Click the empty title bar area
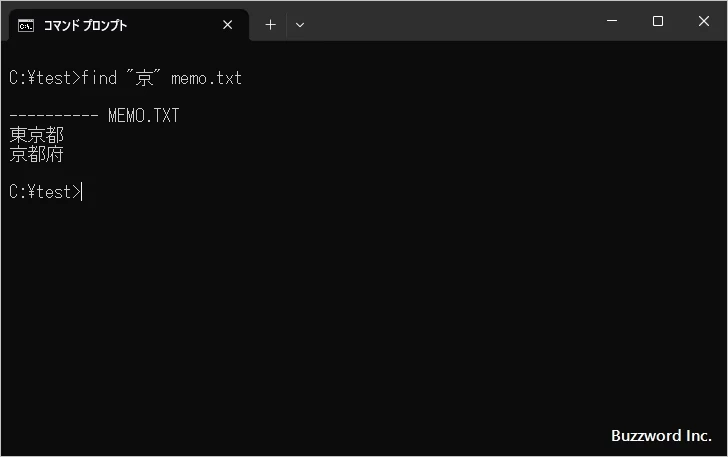Screen dimensions: 728x457 [450, 21]
